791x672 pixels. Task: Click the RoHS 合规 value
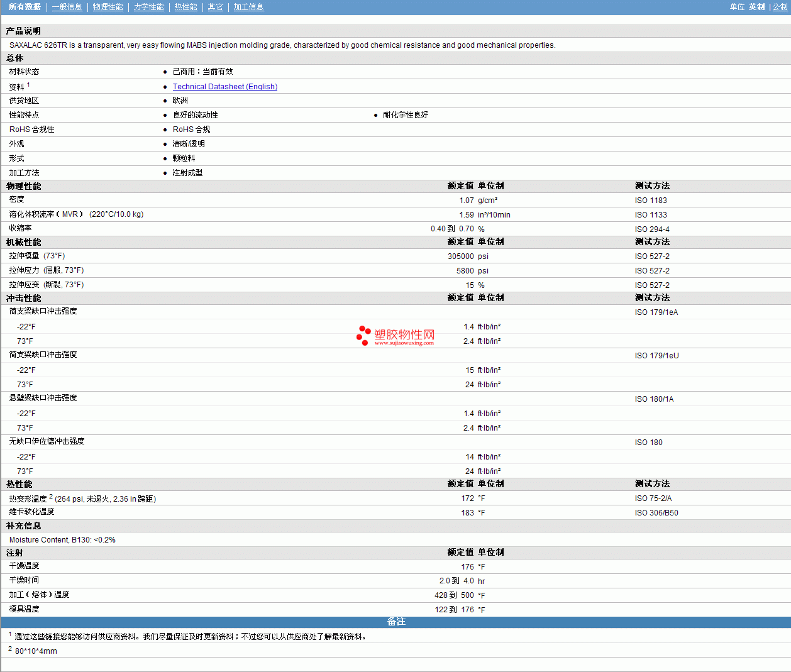[x=192, y=129]
